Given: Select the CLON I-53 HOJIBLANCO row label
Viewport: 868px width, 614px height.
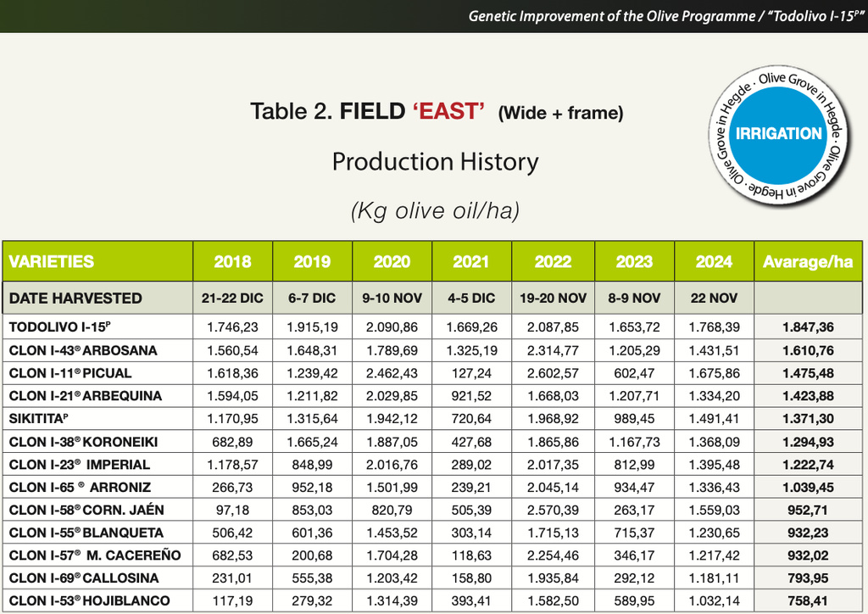Looking at the screenshot, I should click(89, 600).
